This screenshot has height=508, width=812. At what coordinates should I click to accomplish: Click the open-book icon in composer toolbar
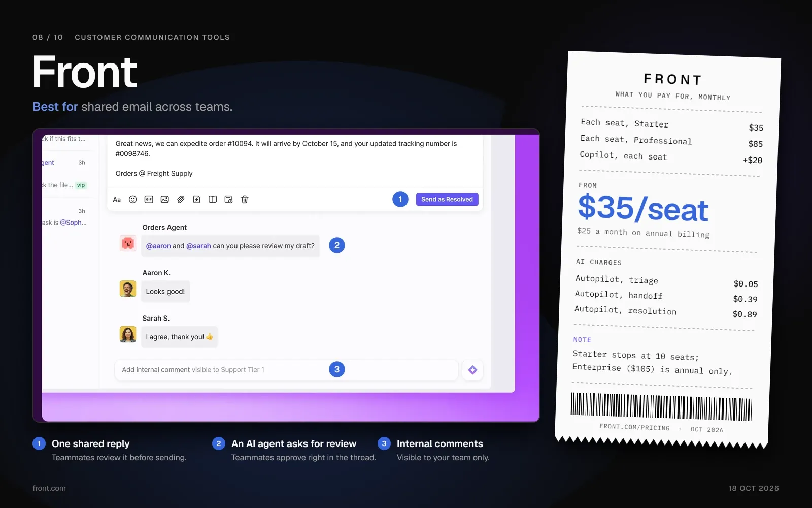point(213,200)
